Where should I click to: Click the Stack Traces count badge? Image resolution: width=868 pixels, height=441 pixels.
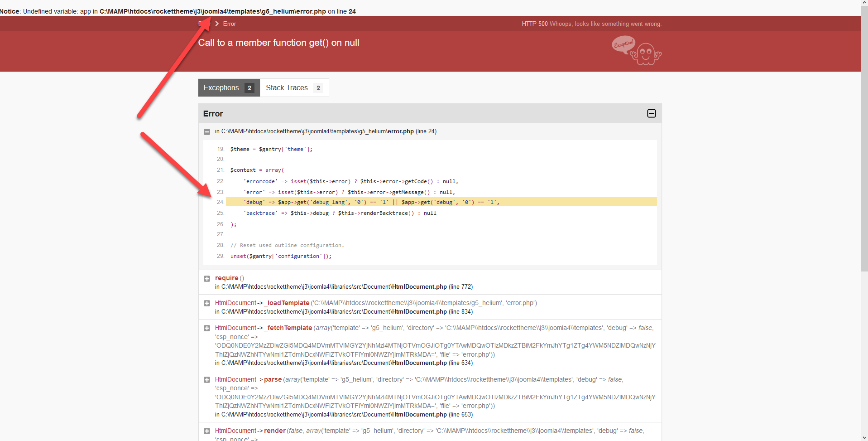pyautogui.click(x=318, y=88)
